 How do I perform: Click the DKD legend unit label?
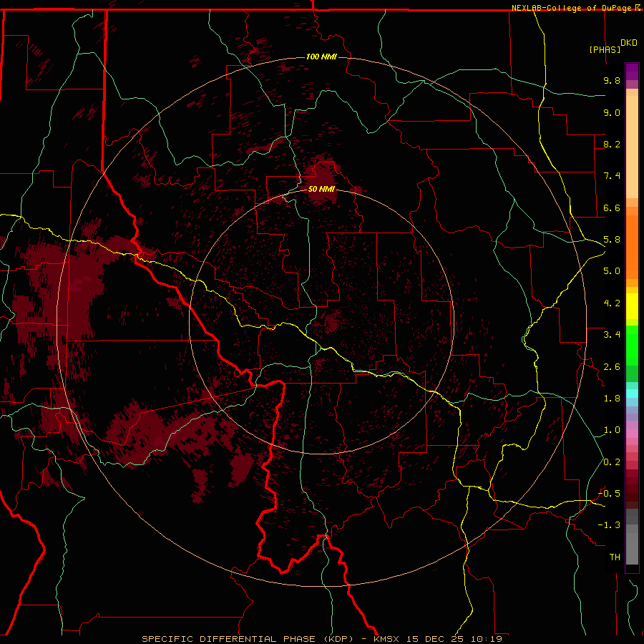click(x=628, y=43)
